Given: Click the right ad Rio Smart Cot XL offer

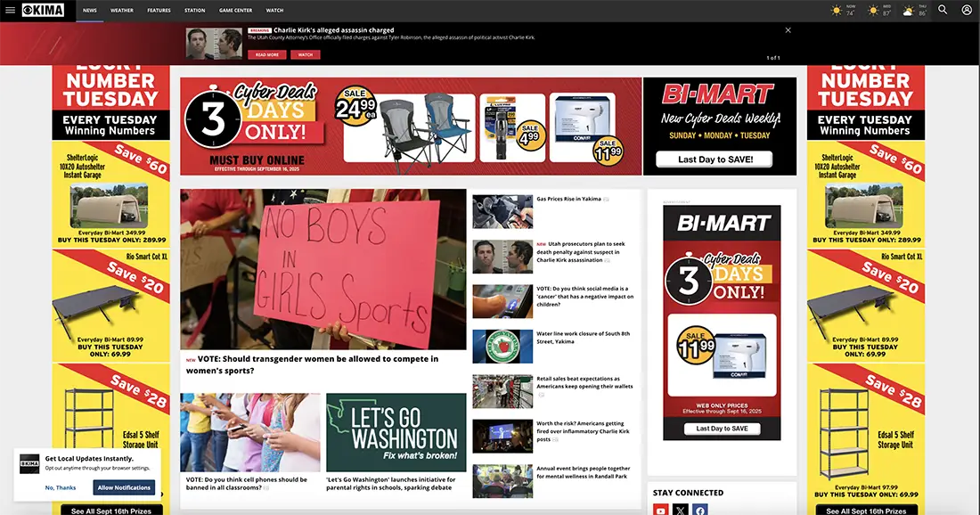Looking at the screenshot, I should click(x=866, y=305).
